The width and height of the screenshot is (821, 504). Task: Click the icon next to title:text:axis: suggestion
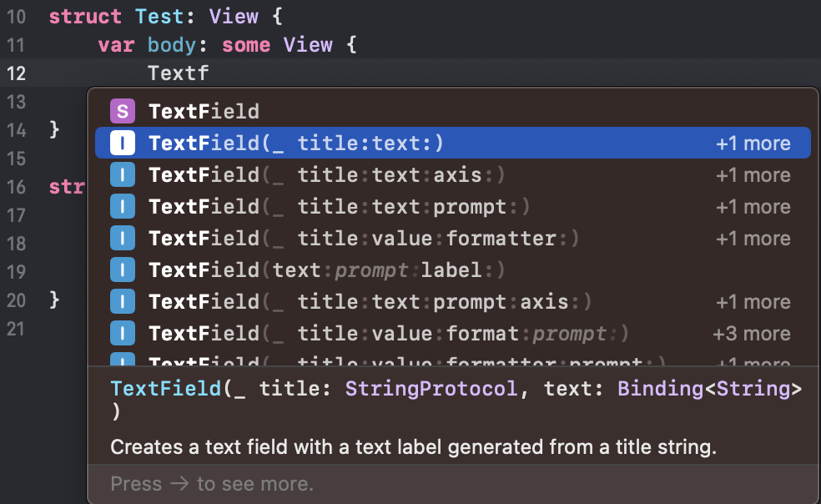point(123,174)
